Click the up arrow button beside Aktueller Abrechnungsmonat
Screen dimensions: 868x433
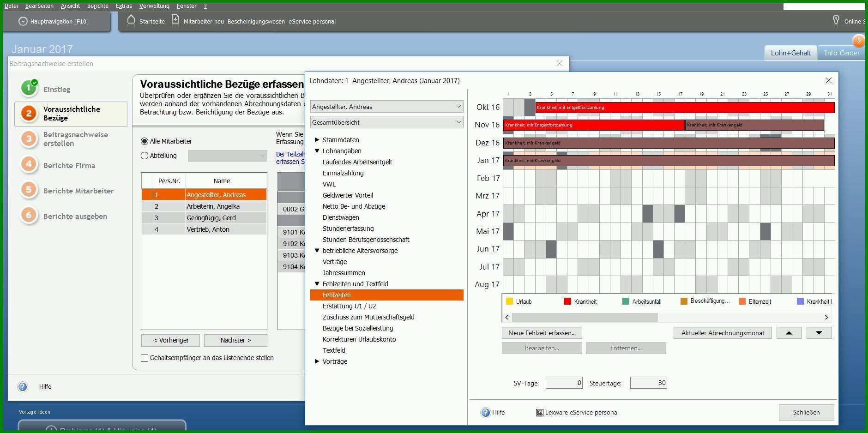tap(789, 333)
